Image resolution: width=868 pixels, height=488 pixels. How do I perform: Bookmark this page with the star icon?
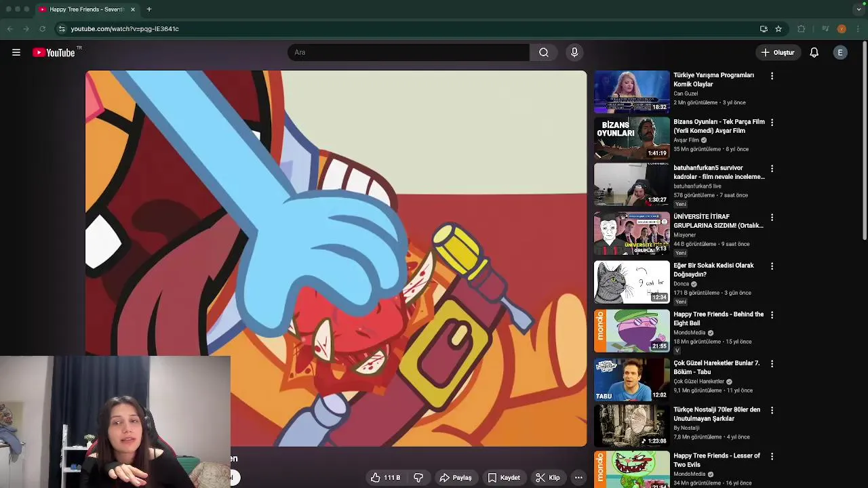click(x=778, y=28)
